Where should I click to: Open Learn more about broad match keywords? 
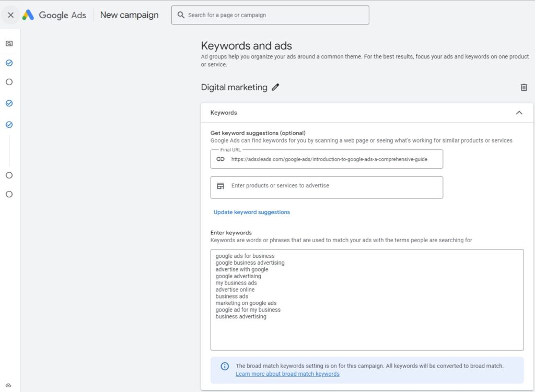tap(288, 374)
